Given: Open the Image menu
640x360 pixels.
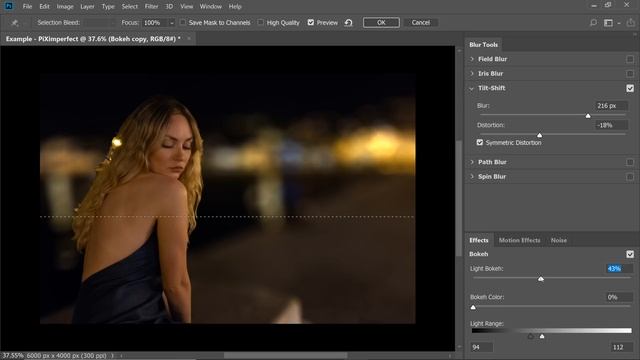Looking at the screenshot, I should point(65,7).
